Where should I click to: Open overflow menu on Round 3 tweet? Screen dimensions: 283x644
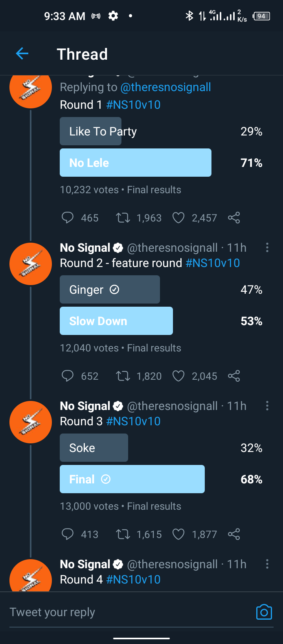tap(267, 406)
